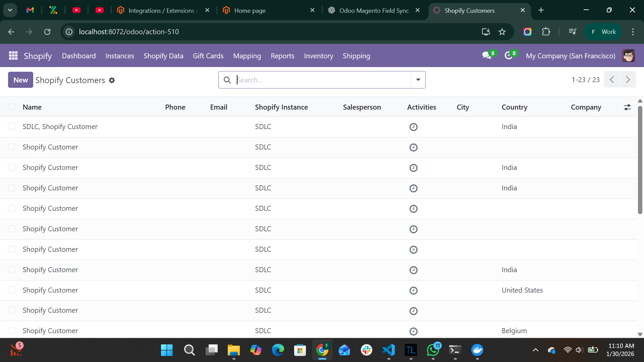Open the activity clock icon on the first row
This screenshot has height=362, width=644.
point(413,127)
